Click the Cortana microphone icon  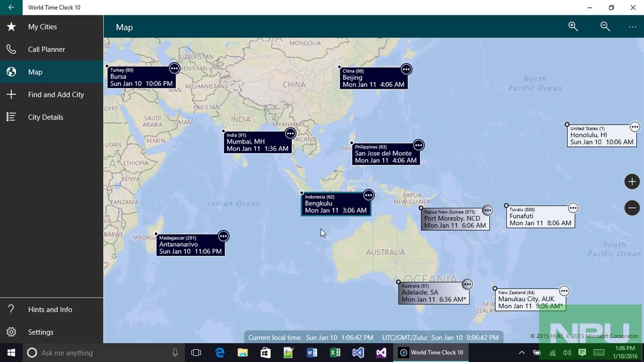pos(175,353)
